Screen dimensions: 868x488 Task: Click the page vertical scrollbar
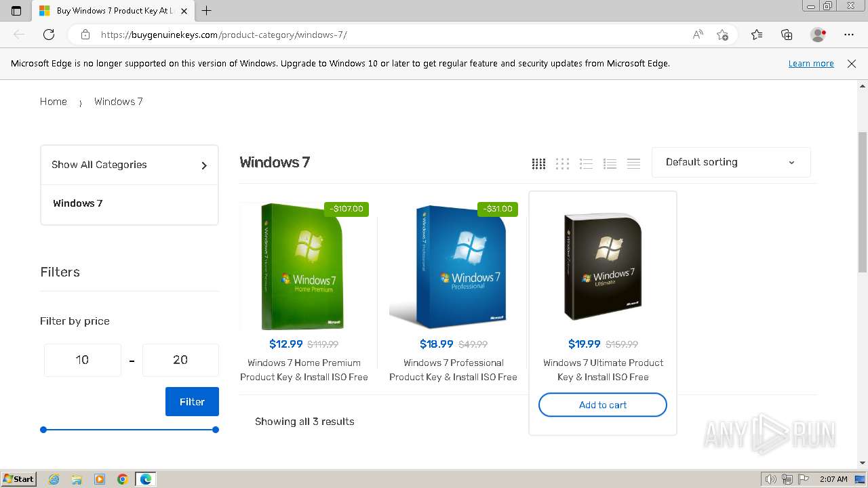(863, 202)
